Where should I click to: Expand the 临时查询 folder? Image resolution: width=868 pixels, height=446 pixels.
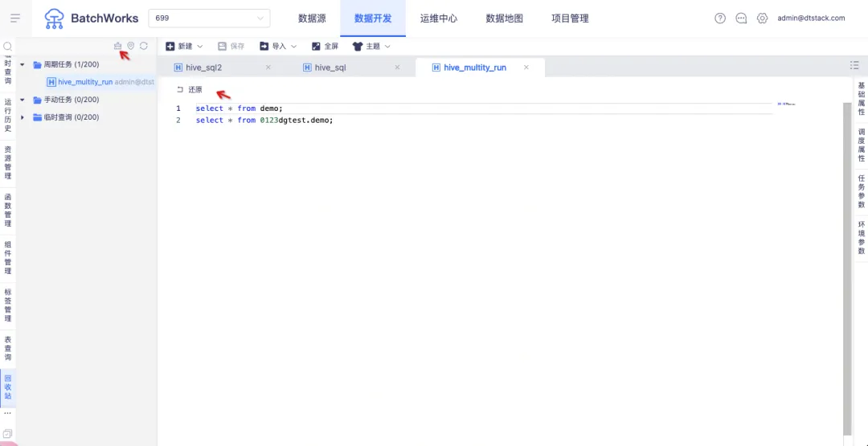pyautogui.click(x=23, y=117)
